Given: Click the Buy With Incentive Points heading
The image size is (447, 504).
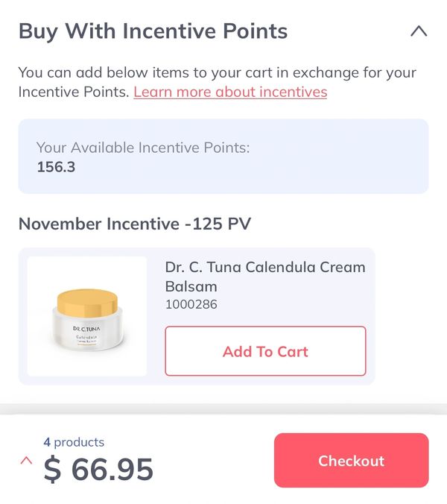Looking at the screenshot, I should (153, 31).
